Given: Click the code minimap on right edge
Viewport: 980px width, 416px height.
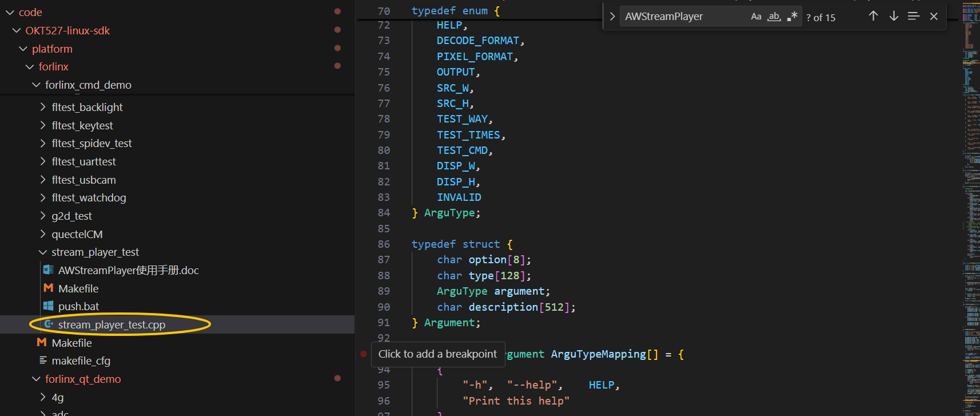Looking at the screenshot, I should pyautogui.click(x=970, y=208).
